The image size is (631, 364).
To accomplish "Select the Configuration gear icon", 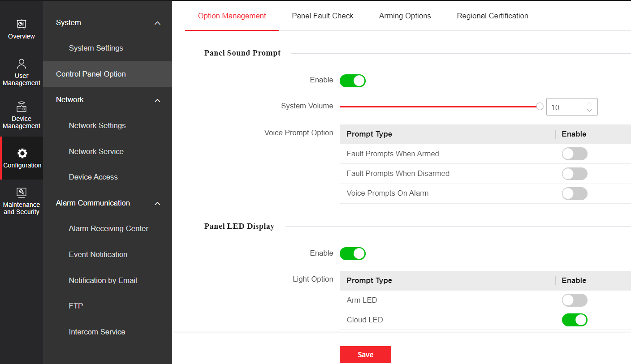I will pos(22,154).
